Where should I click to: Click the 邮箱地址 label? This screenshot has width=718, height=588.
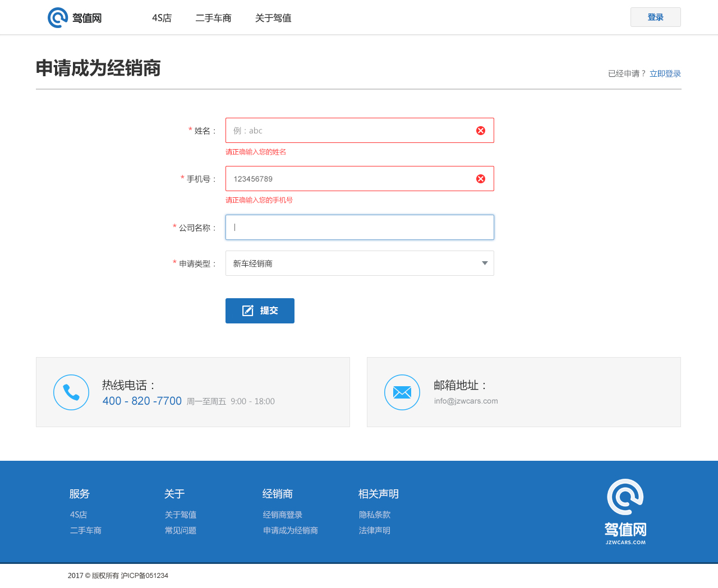click(460, 385)
